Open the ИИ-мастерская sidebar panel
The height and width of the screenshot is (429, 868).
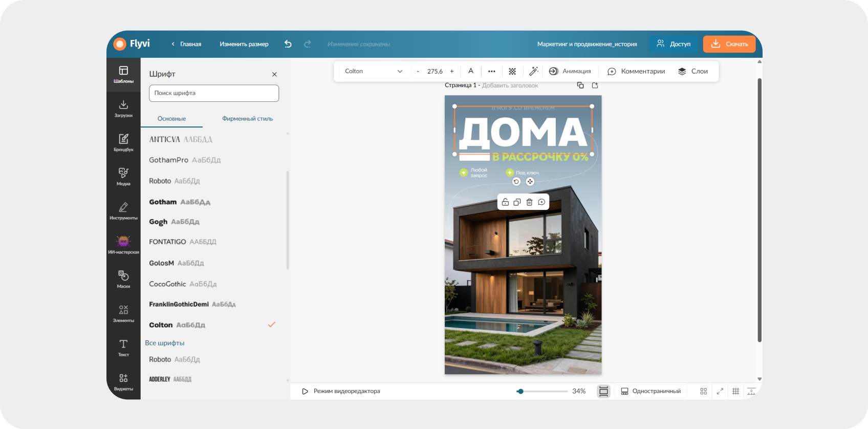123,245
